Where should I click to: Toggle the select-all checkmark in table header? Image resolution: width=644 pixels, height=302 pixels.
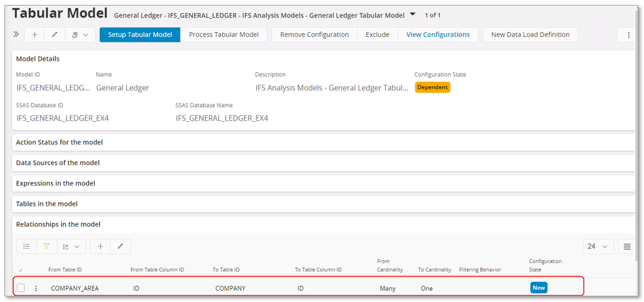(21, 270)
